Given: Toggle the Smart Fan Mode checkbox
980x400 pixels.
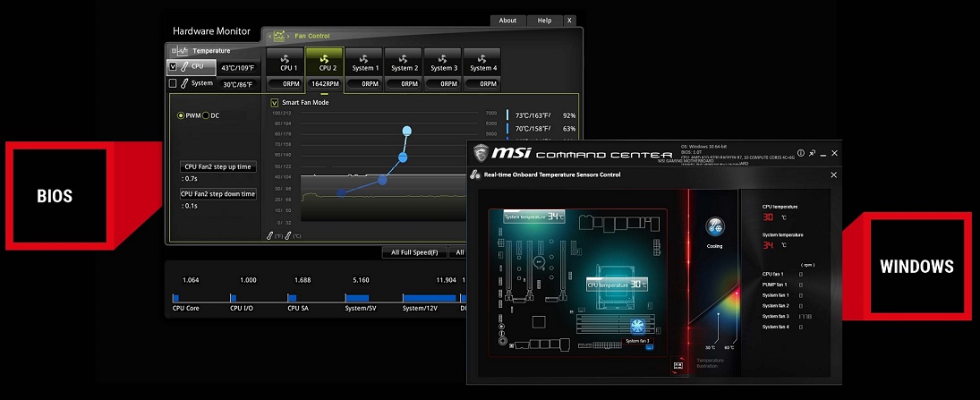Looking at the screenshot, I should (275, 103).
